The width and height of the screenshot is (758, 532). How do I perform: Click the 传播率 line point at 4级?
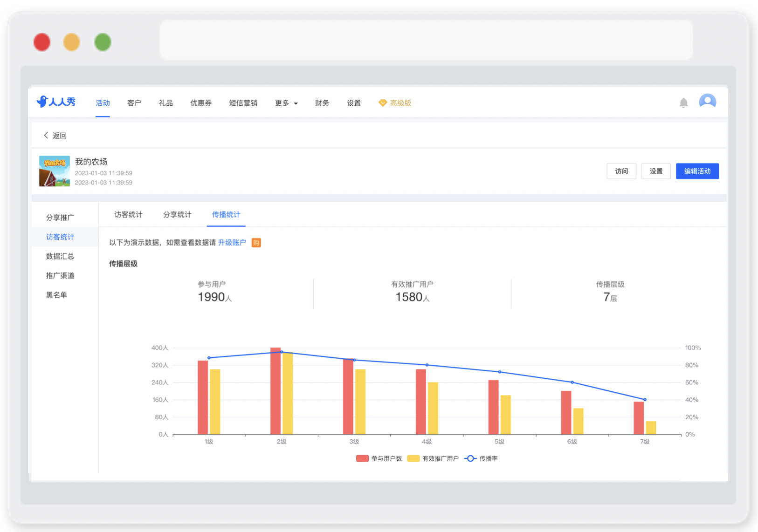(x=427, y=365)
